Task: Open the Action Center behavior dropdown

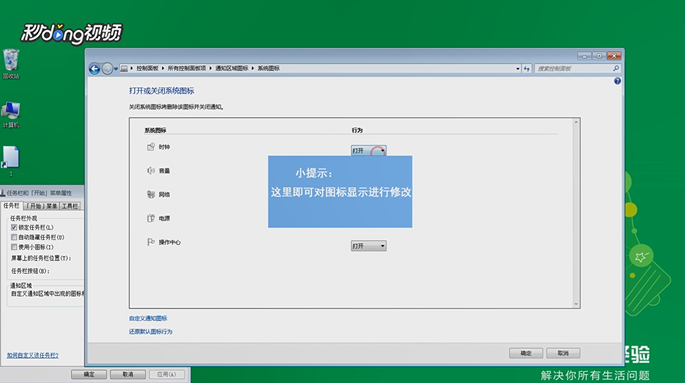Action: [x=368, y=246]
